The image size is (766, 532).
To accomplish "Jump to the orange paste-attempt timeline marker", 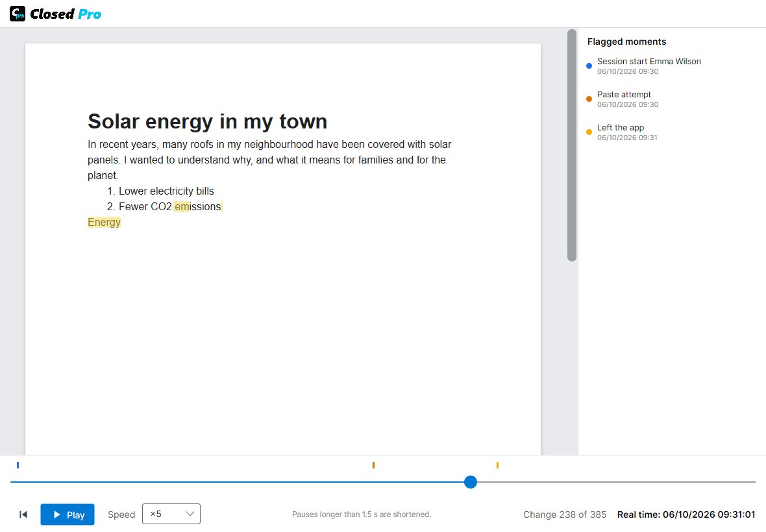I will [373, 465].
